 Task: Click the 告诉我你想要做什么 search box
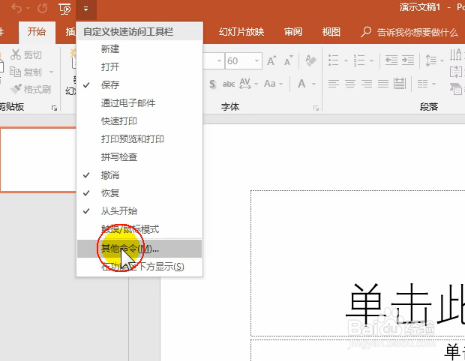tap(410, 32)
